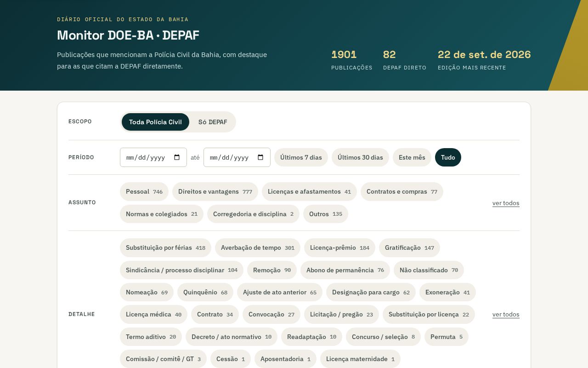
Task: Open end date calendar picker icon
Action: click(260, 157)
